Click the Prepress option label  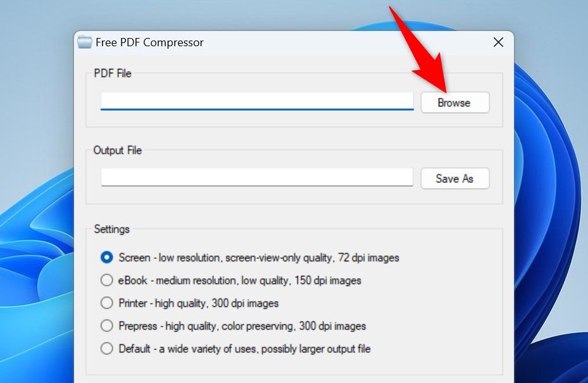[x=241, y=326]
